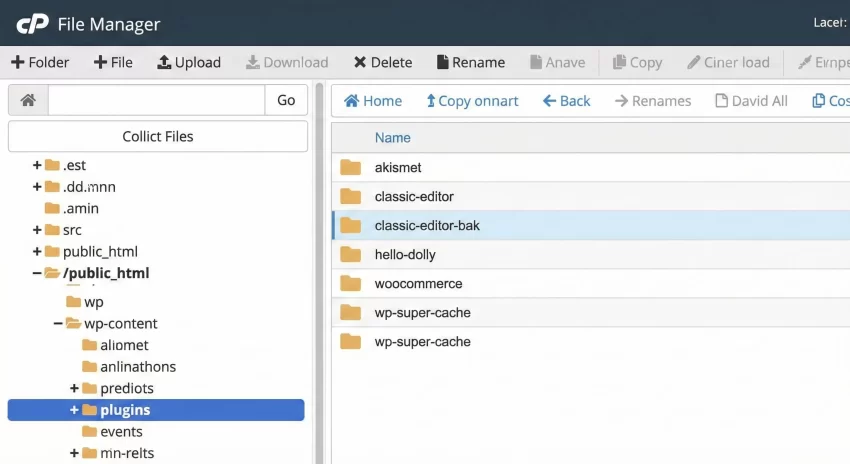Go to Home in navigation bar
Image resolution: width=850 pixels, height=464 pixels.
coord(373,101)
